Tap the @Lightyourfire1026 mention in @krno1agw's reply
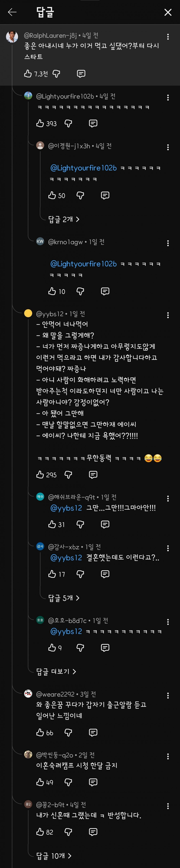 pos(83,264)
